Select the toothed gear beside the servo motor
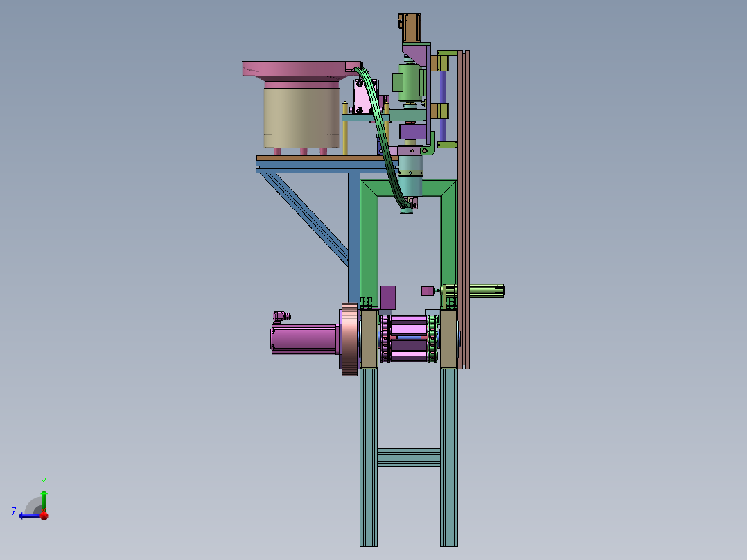This screenshot has height=560, width=747. pyautogui.click(x=350, y=339)
